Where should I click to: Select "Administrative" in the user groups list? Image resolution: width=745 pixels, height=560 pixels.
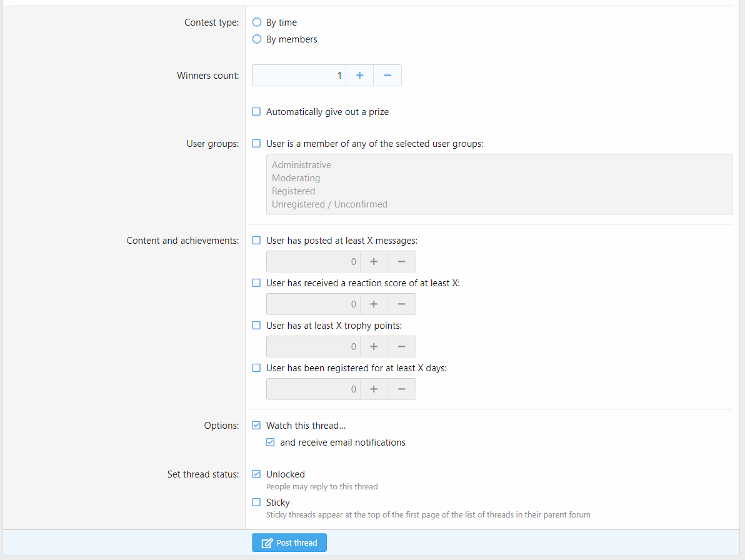coord(301,164)
